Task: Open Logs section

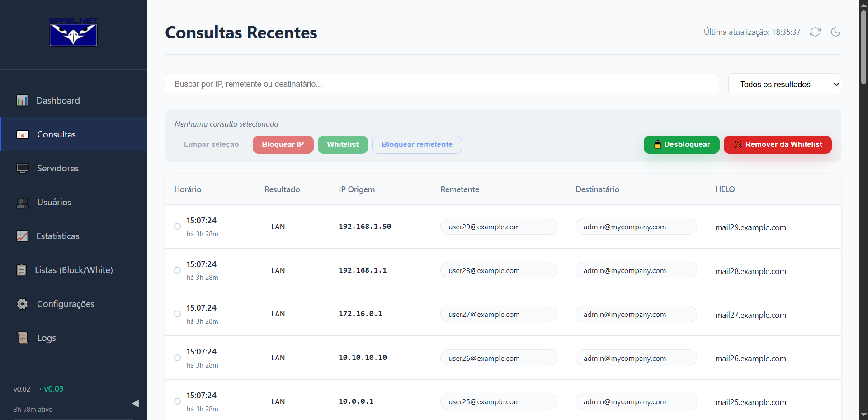Action: pos(73,338)
